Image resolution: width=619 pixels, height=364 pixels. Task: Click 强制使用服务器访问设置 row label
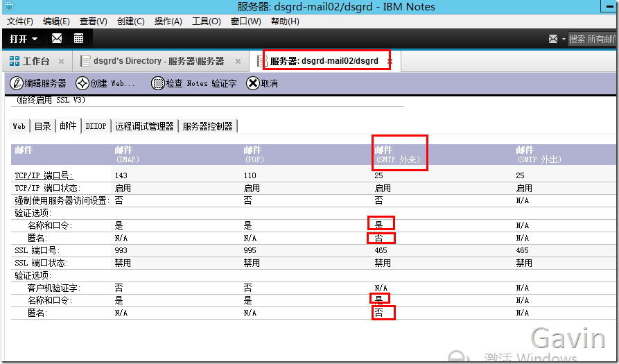coord(62,200)
